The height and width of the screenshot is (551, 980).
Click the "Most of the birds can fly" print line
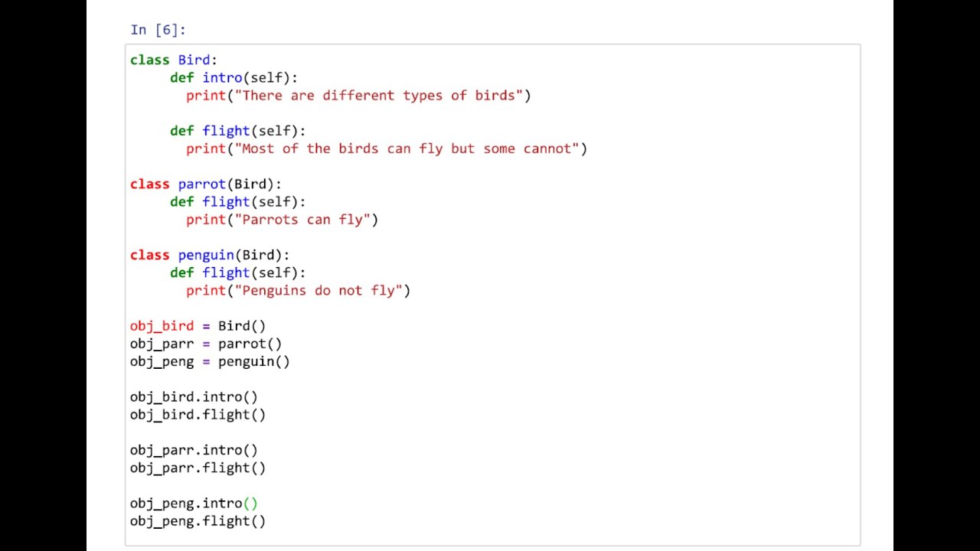pos(387,148)
